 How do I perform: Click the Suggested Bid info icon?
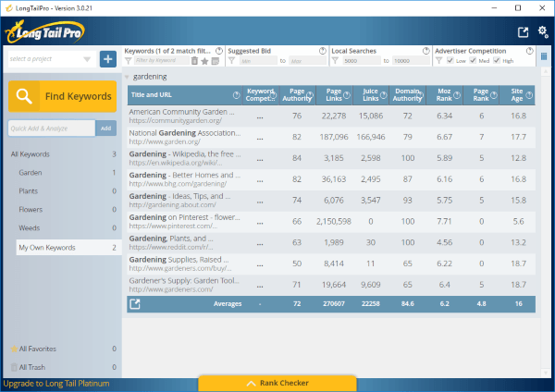323,51
